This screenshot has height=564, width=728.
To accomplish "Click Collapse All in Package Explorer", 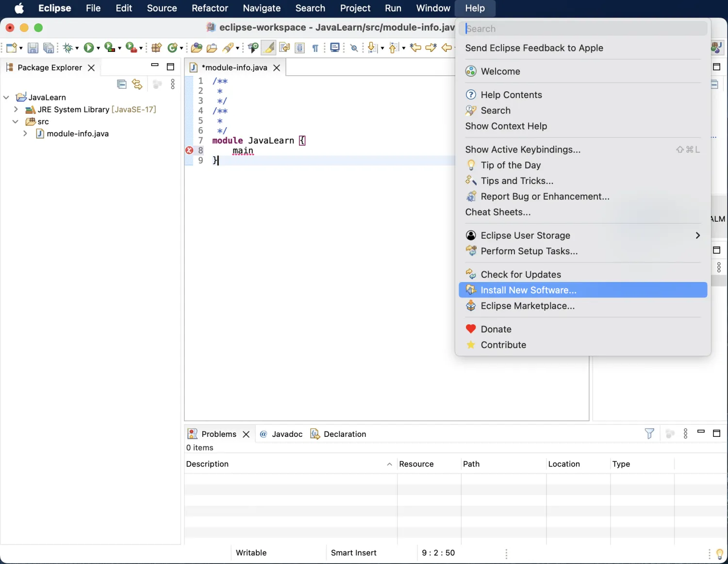I will point(122,84).
